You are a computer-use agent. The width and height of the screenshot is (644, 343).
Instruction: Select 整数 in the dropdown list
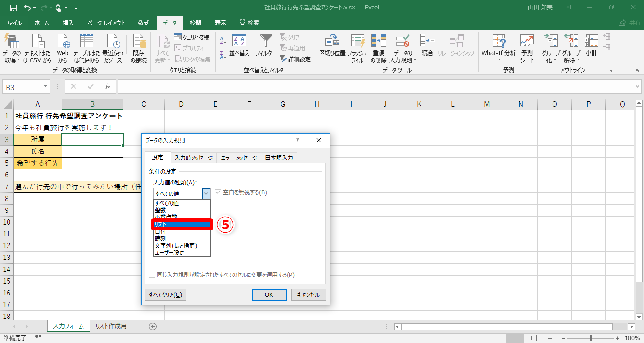point(182,210)
